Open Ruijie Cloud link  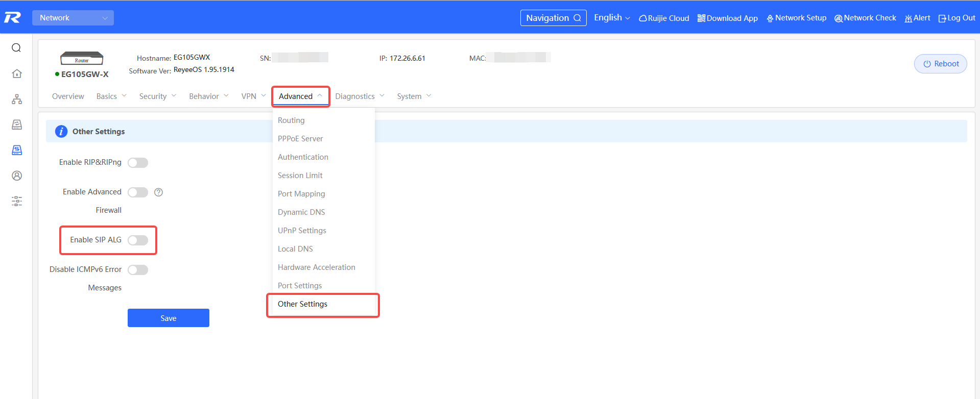point(664,18)
